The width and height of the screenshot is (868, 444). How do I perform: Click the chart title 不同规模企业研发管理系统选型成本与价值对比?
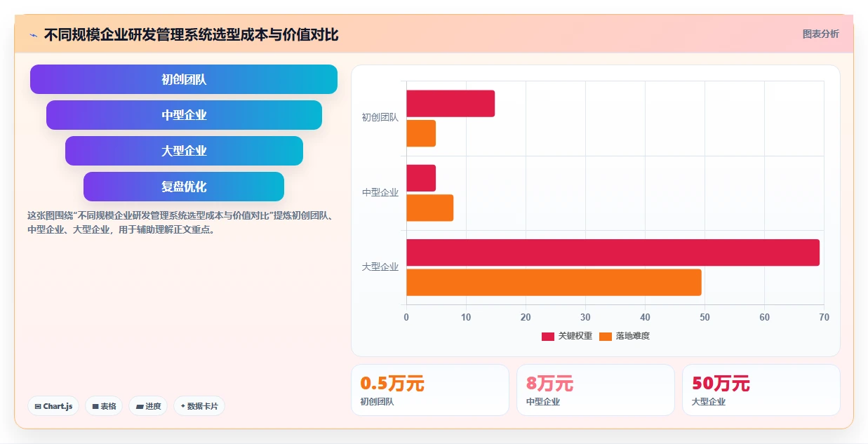pyautogui.click(x=191, y=34)
